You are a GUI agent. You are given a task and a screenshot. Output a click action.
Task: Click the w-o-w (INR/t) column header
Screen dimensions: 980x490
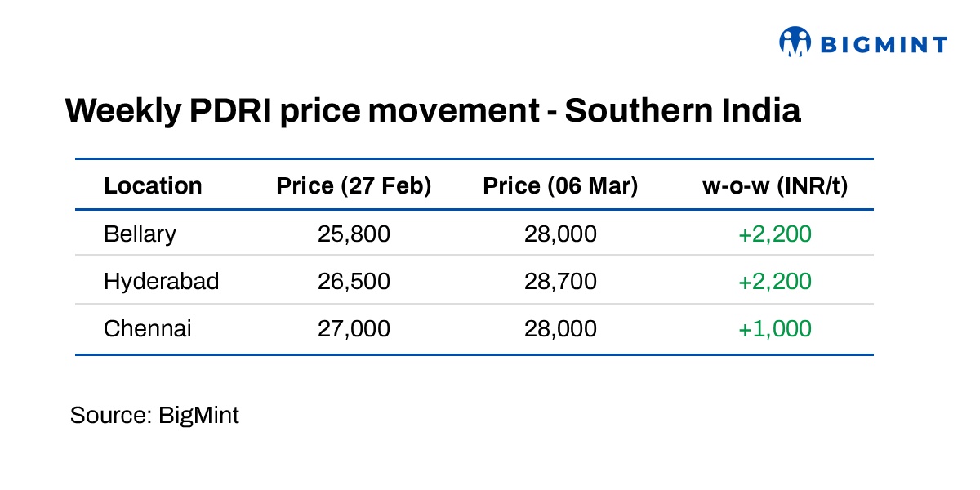pyautogui.click(x=775, y=186)
